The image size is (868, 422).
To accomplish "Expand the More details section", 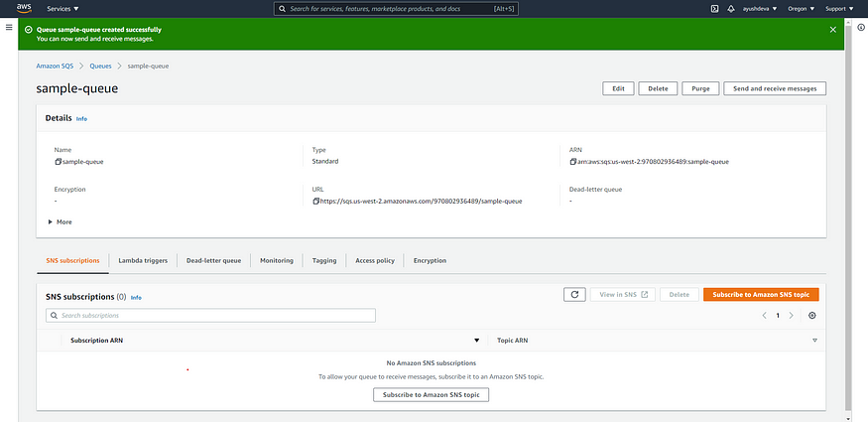I will click(x=61, y=222).
